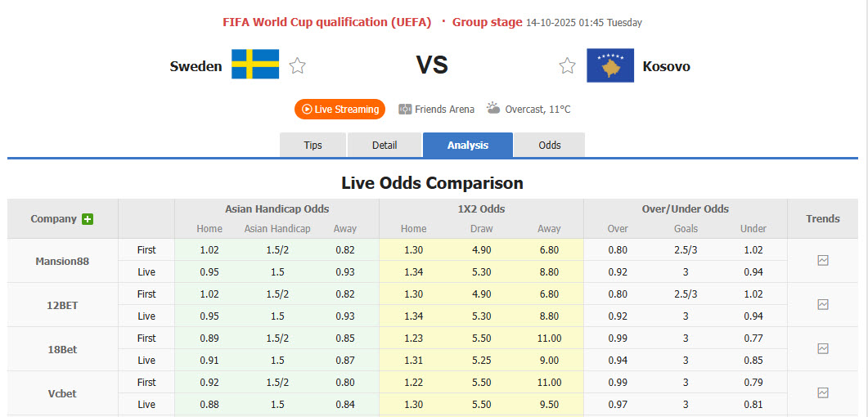Open Mansion88 odds trend chart icon
The height and width of the screenshot is (417, 868).
823,261
